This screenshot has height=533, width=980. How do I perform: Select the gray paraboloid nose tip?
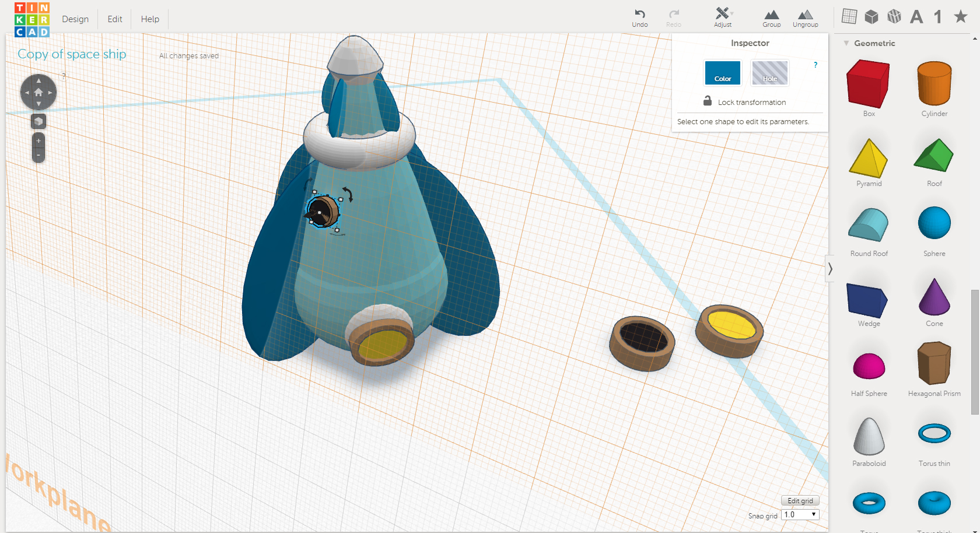355,57
